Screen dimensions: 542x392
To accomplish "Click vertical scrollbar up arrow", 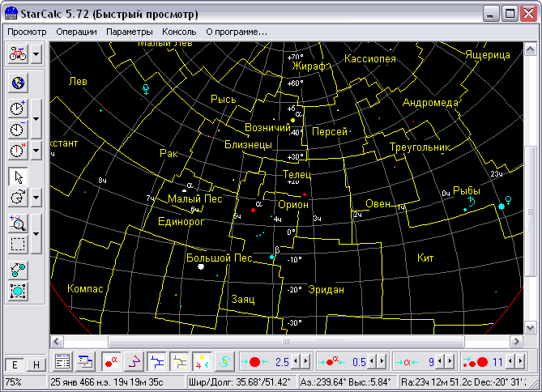I will point(531,49).
